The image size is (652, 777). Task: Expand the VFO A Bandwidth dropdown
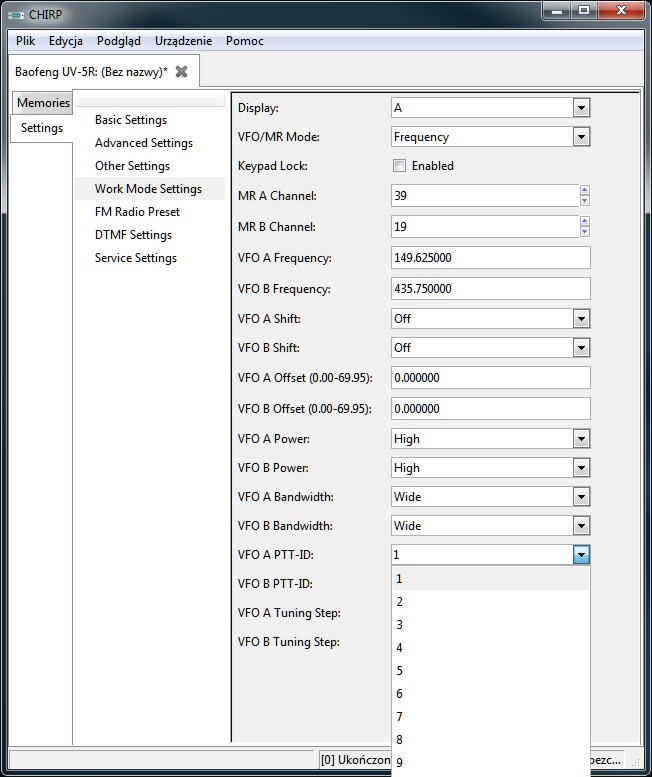(x=581, y=497)
